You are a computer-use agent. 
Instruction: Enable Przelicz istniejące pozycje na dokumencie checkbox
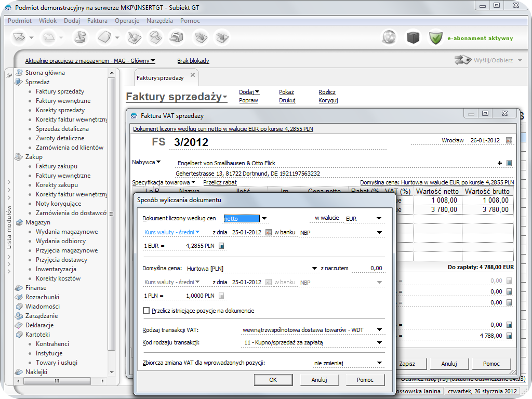(x=146, y=311)
